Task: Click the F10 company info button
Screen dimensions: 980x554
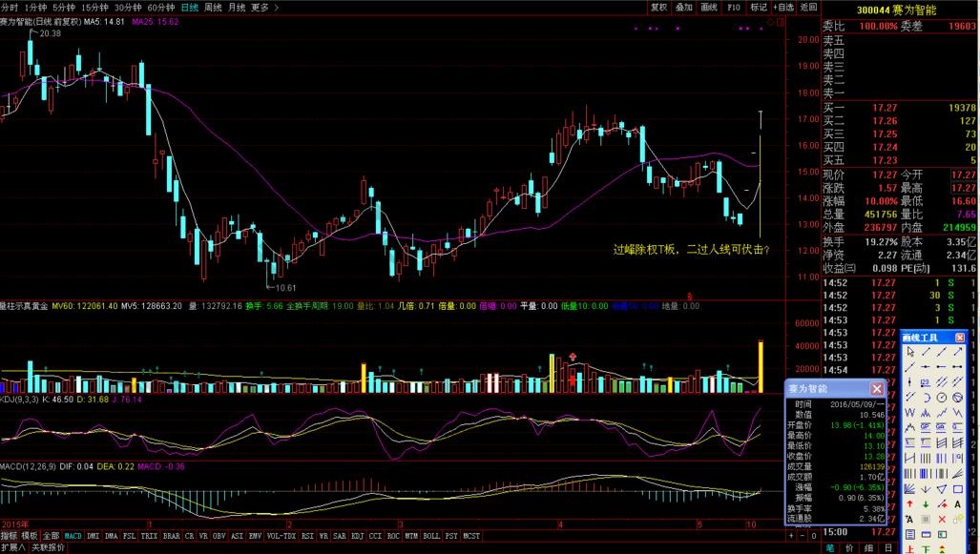Action: pos(734,7)
